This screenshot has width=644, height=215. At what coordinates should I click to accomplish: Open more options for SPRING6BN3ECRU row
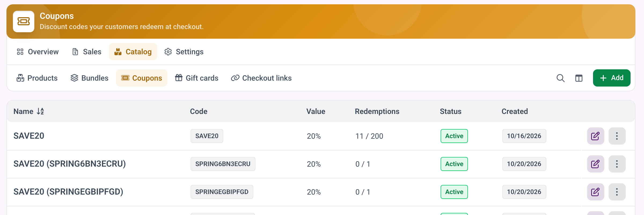point(617,164)
